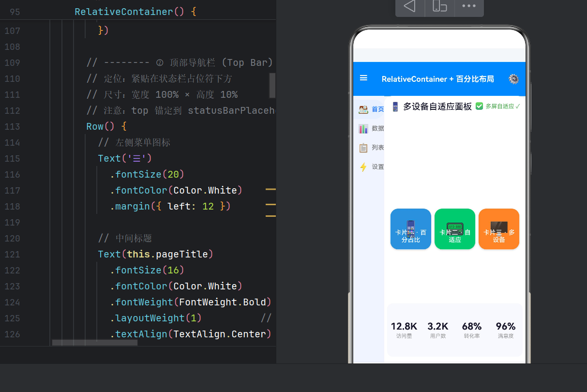Image resolution: width=587 pixels, height=392 pixels.
Task: Tap the bar chart icon for 数据
Action: click(363, 128)
